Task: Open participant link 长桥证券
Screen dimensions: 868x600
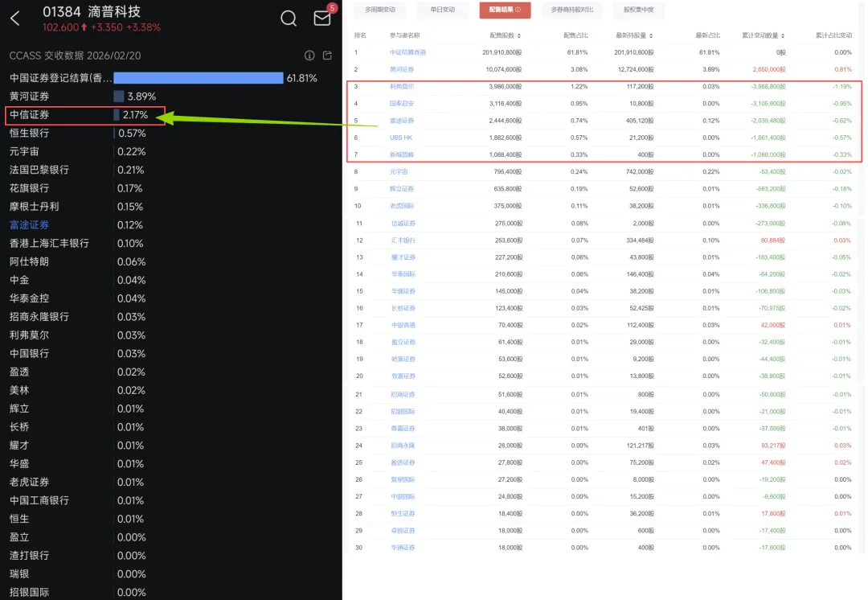Action: coord(403,308)
